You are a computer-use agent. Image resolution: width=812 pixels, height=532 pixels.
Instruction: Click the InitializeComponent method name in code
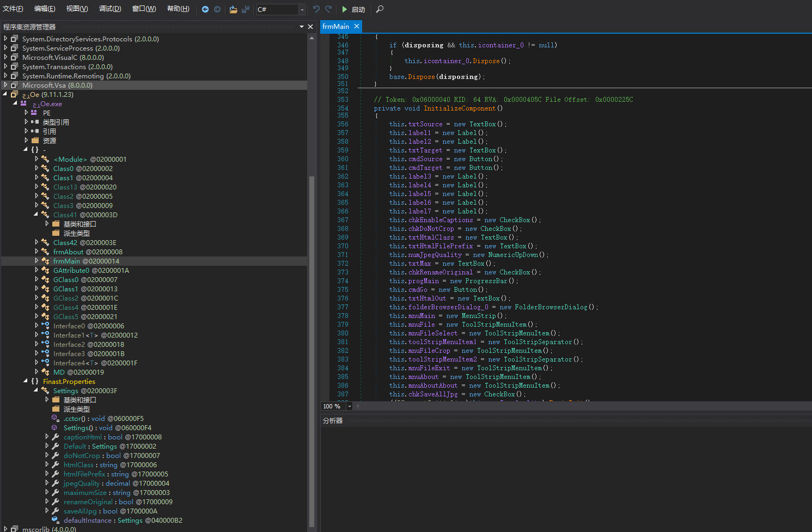(x=460, y=108)
